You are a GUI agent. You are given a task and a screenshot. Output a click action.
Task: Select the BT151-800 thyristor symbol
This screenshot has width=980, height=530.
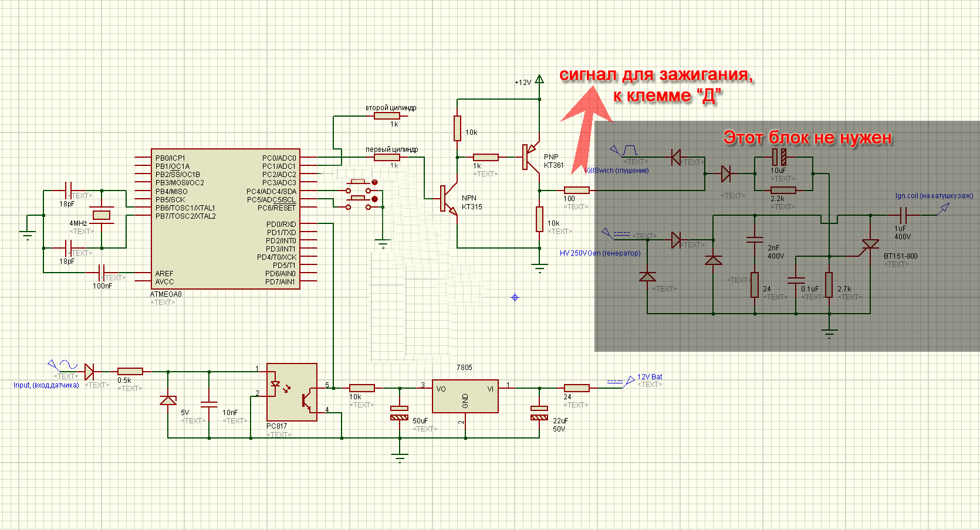coord(870,244)
